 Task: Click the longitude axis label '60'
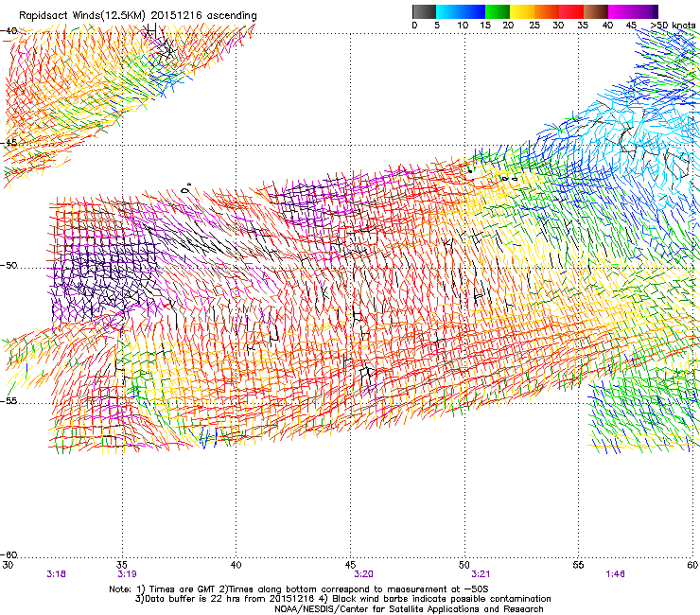[692, 565]
